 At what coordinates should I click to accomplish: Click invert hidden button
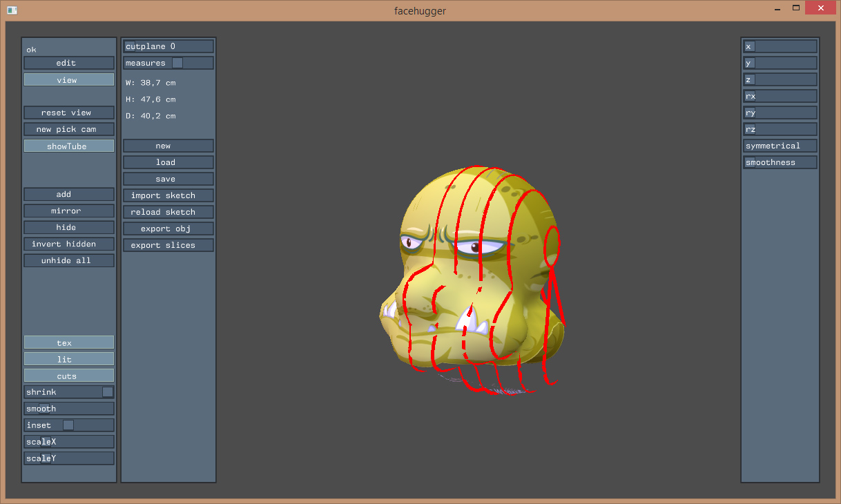tap(68, 244)
